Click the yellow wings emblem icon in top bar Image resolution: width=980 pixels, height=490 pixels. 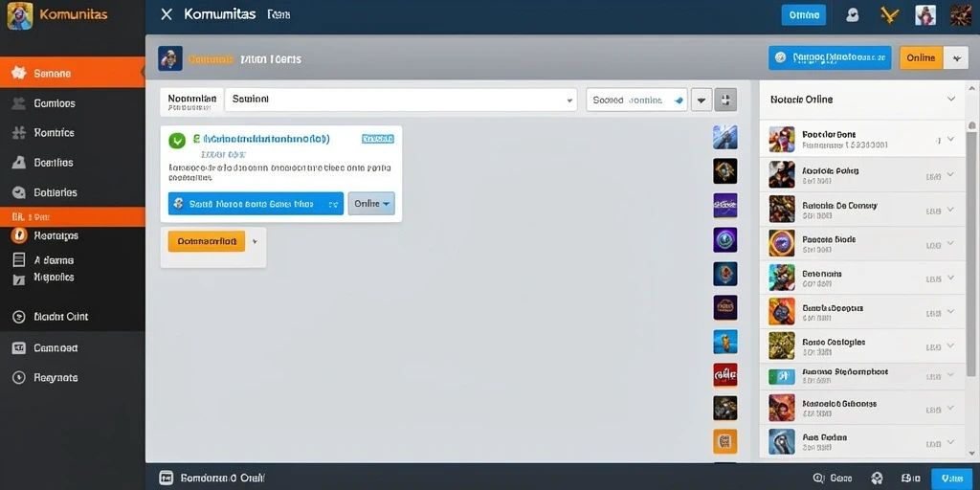(889, 15)
